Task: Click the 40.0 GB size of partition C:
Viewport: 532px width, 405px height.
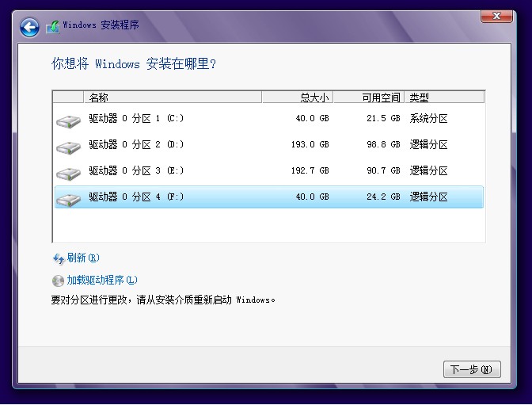Action: pos(313,119)
